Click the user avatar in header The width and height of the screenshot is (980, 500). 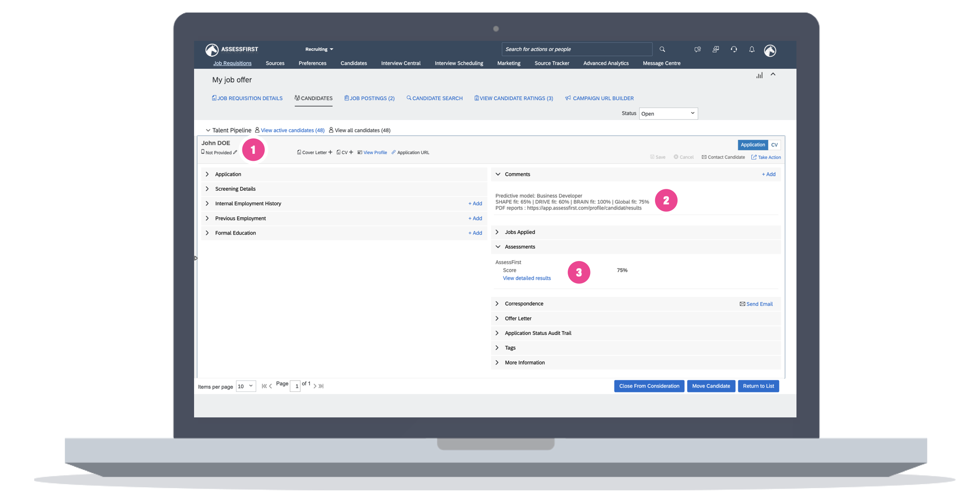click(x=770, y=51)
